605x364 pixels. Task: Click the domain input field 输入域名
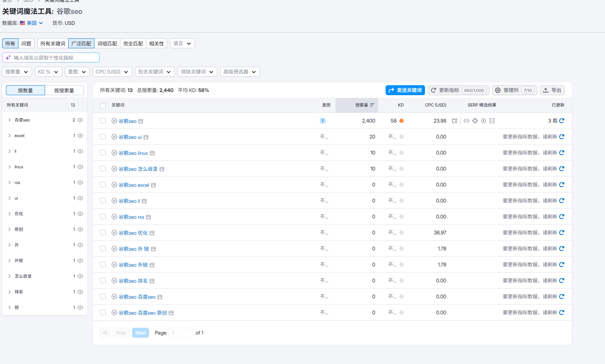click(51, 58)
